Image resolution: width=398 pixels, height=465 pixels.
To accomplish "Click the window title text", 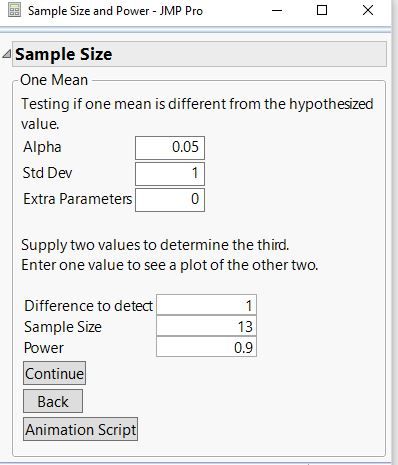I will pos(115,11).
